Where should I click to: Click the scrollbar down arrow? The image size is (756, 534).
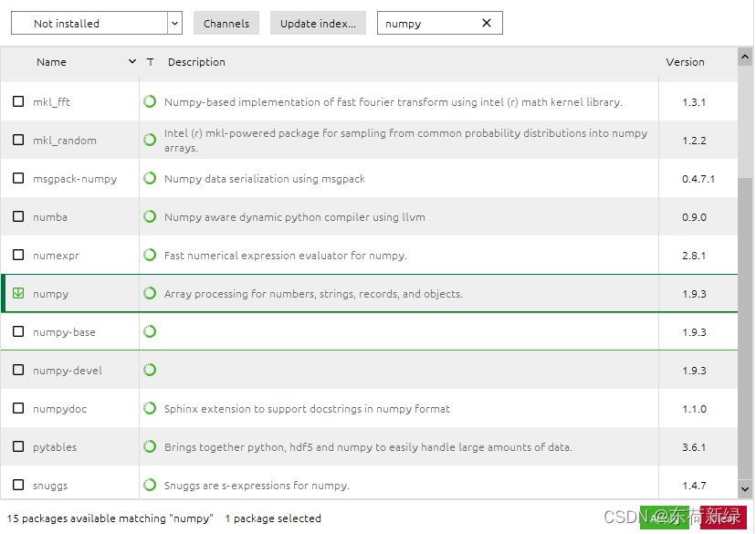point(745,488)
